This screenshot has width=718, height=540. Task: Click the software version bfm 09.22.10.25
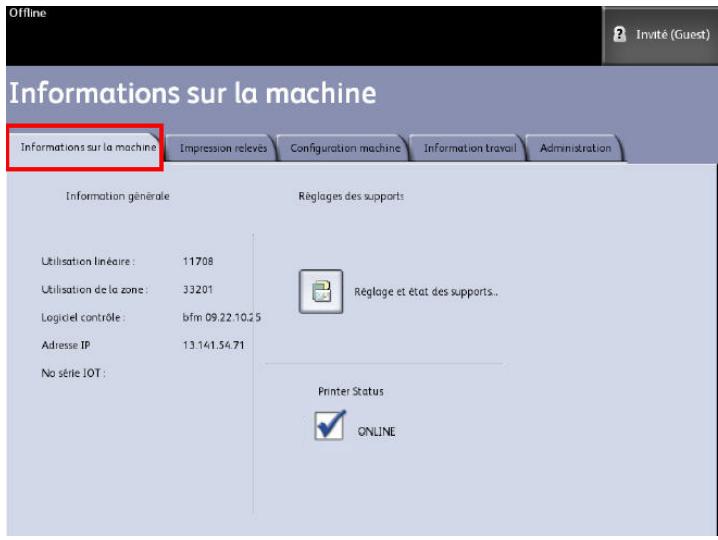230,318
